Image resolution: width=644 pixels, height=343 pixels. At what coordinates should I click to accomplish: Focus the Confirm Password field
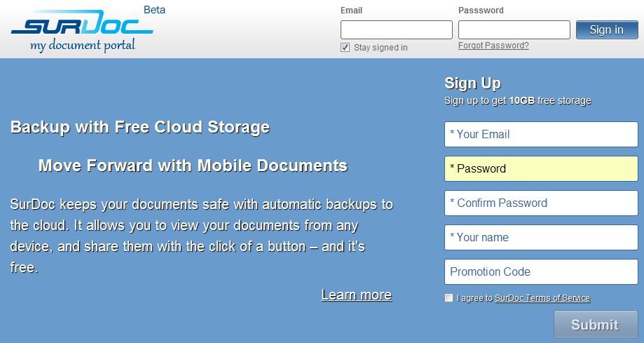point(541,203)
